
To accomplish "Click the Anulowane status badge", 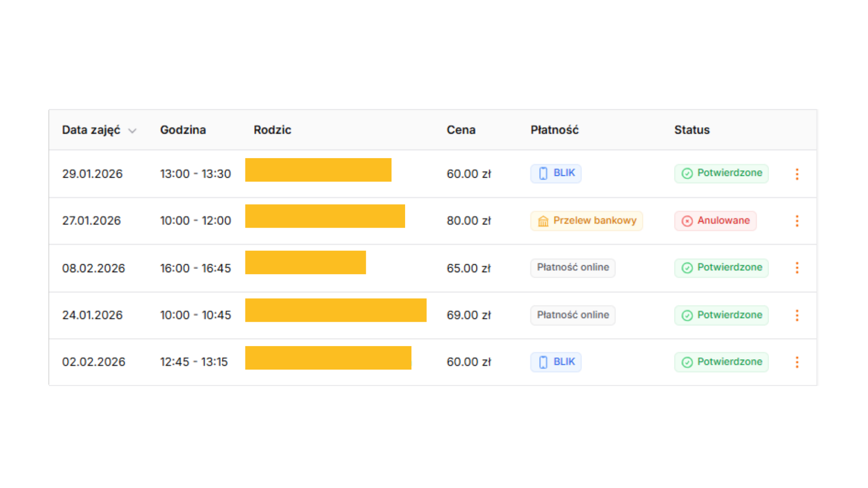I will (x=715, y=221).
